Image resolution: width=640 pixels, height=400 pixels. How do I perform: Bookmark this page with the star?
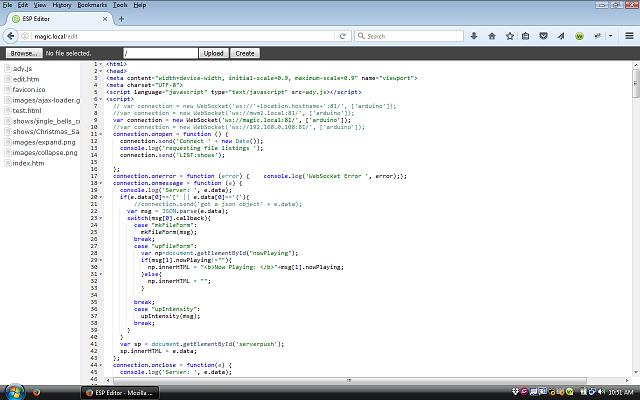pos(510,36)
